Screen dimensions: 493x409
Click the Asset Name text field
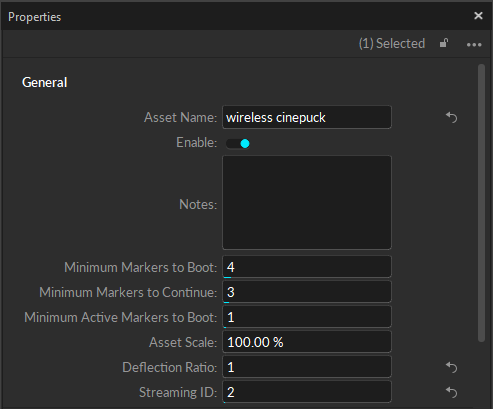point(307,117)
